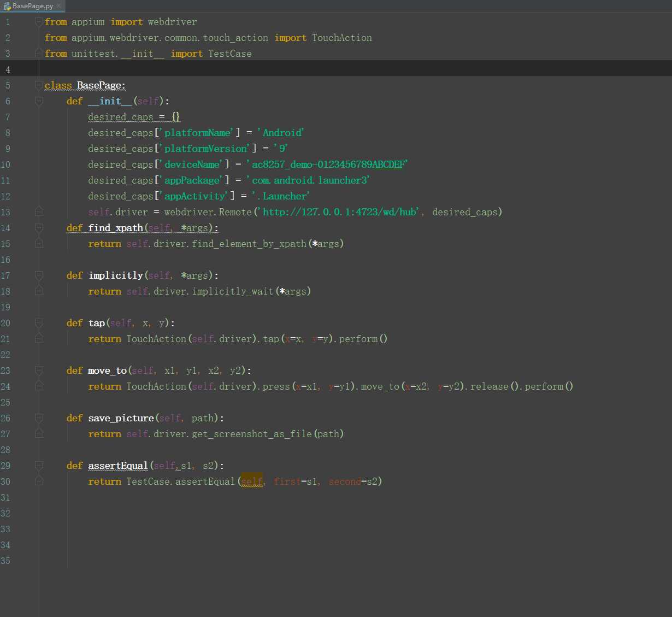Click the Python file icon on BasePage.py tab
The width and height of the screenshot is (672, 617).
tap(7, 6)
